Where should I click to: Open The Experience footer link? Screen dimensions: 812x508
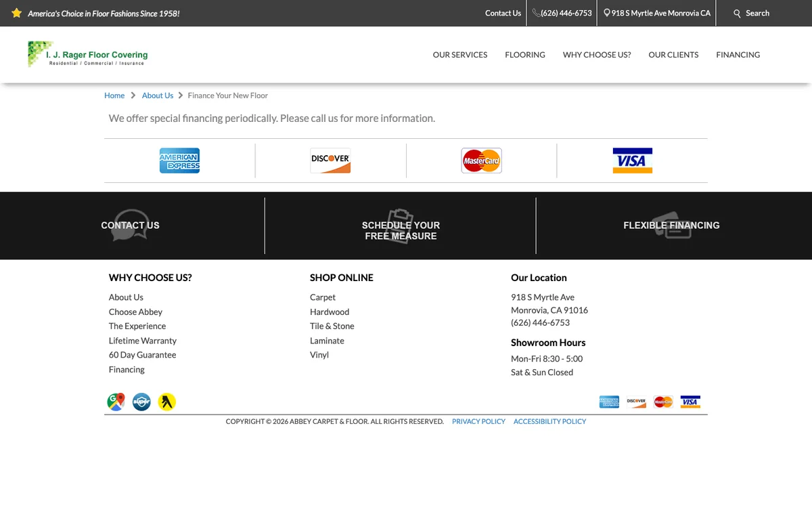click(x=137, y=326)
